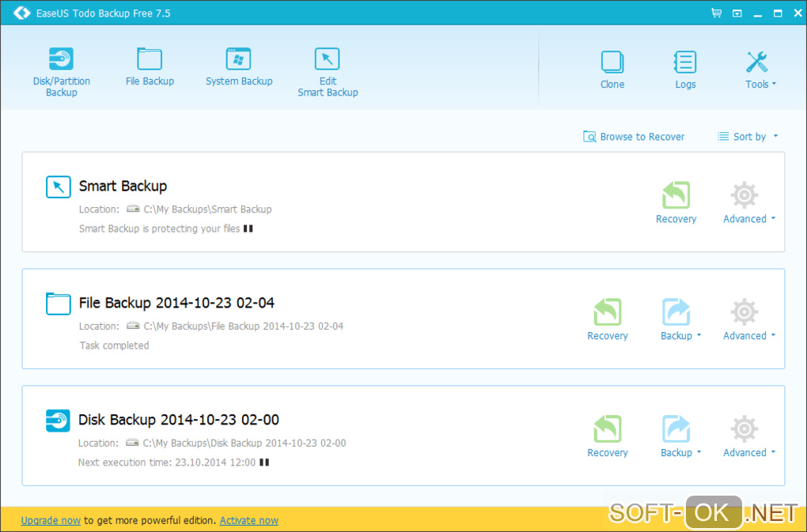Click Next execution time text
Viewport: 807px width, 532px height.
tap(167, 462)
